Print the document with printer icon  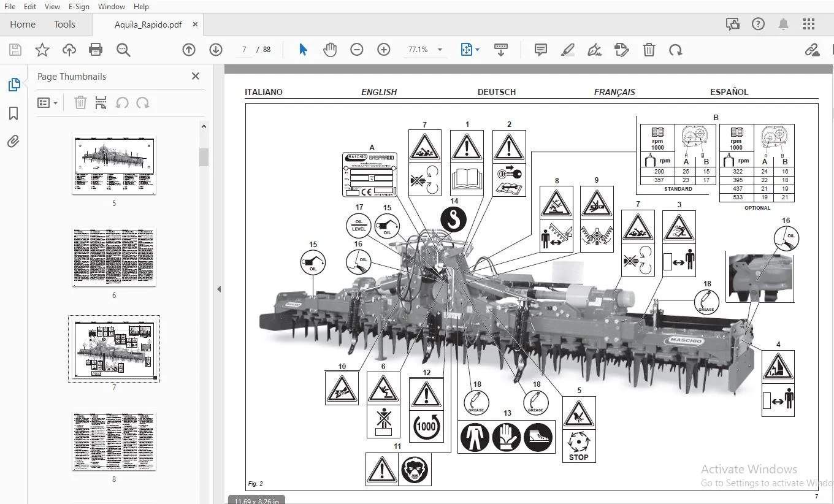click(x=96, y=50)
